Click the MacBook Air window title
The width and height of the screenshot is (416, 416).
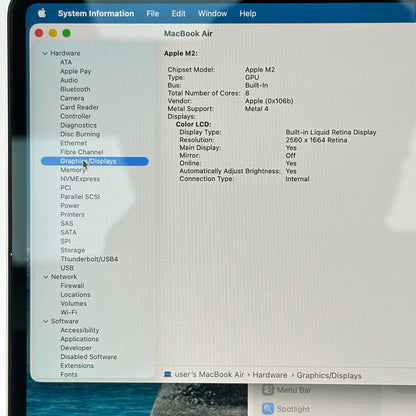tap(188, 34)
